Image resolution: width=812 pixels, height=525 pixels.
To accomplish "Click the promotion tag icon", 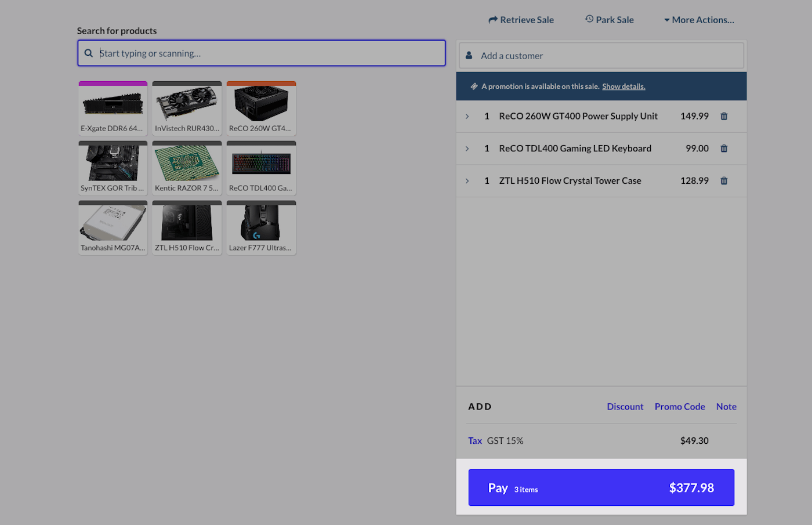I will point(474,86).
